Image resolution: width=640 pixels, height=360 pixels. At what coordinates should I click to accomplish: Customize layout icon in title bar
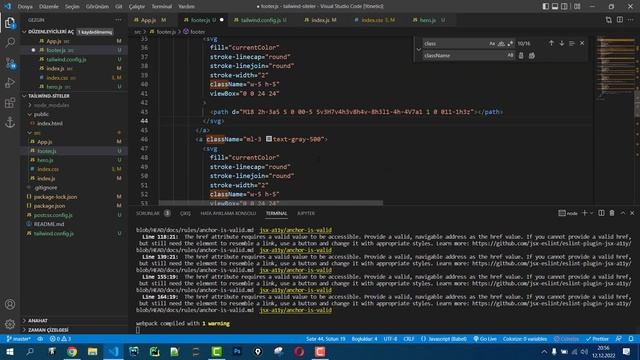(577, 7)
